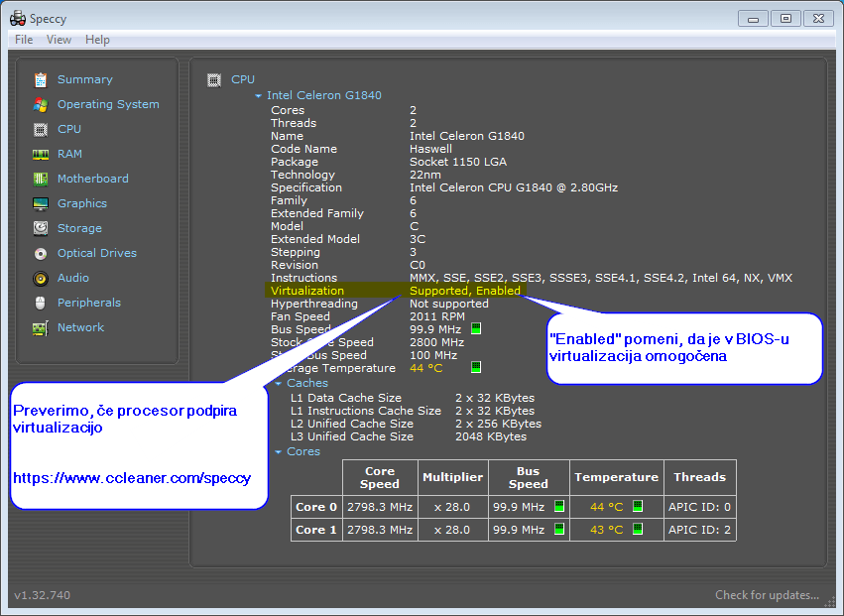844x616 pixels.
Task: Click the CPU heading link in main panel
Action: coord(243,79)
